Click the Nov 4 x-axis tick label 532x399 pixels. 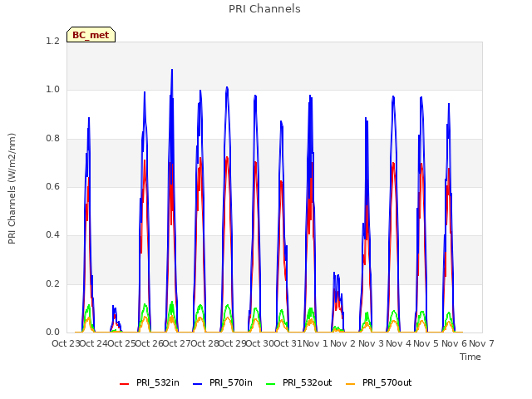tap(399, 343)
